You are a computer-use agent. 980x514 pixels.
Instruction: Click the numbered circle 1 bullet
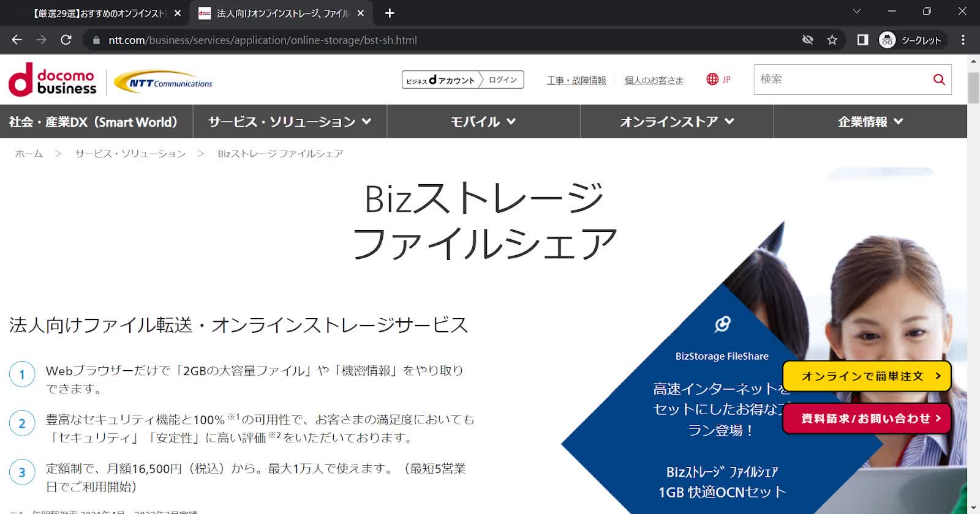coord(22,374)
